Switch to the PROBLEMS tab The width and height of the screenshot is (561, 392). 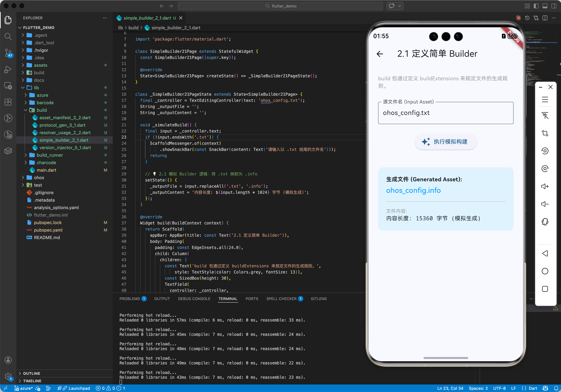(x=130, y=299)
